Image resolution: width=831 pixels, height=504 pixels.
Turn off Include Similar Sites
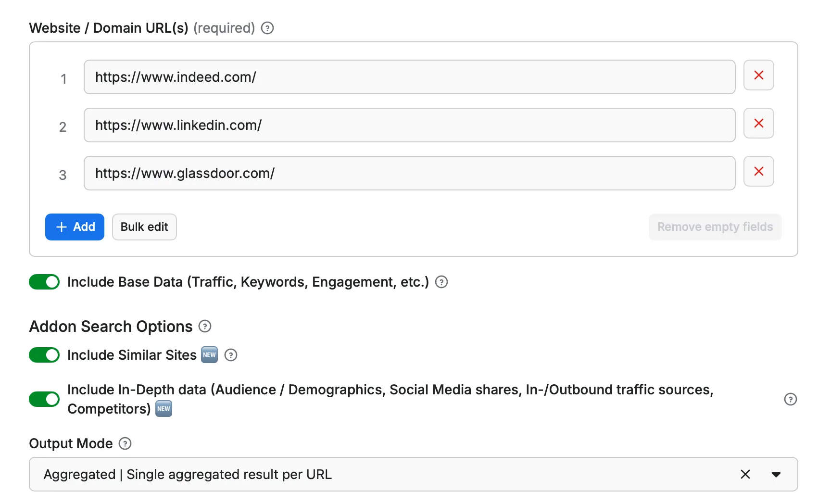[x=44, y=355]
